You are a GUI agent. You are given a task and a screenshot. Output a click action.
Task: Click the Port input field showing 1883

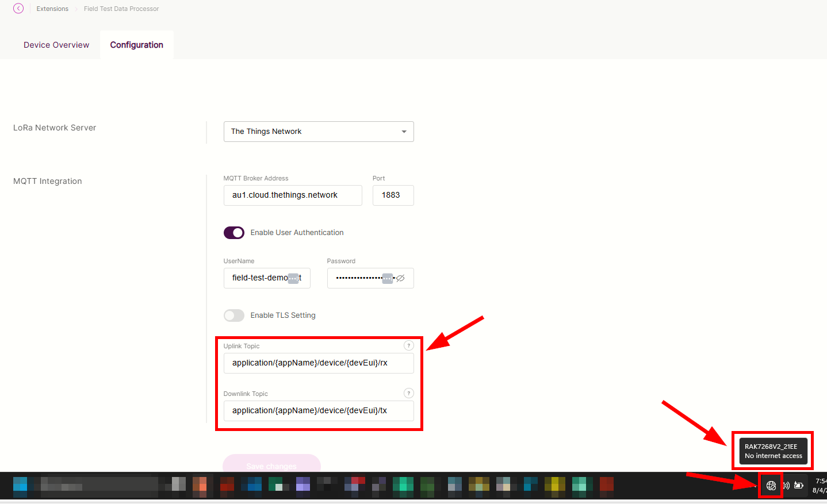pos(393,195)
